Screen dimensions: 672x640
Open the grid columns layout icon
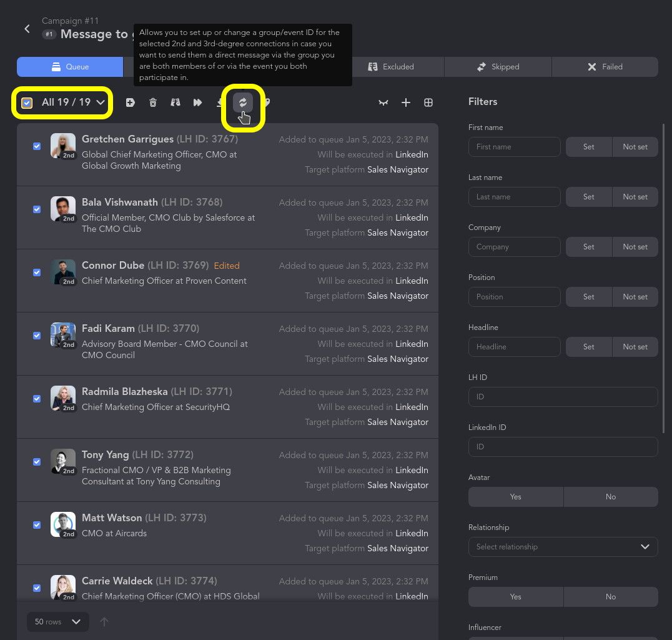point(428,102)
